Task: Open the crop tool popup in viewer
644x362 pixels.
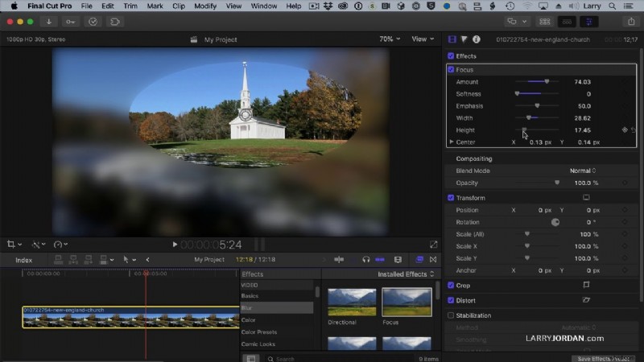Action: coord(14,244)
